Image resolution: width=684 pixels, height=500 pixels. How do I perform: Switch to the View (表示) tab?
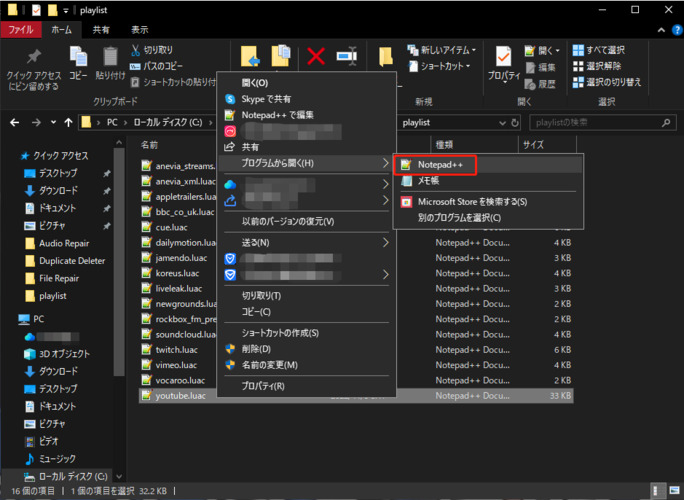coord(140,30)
